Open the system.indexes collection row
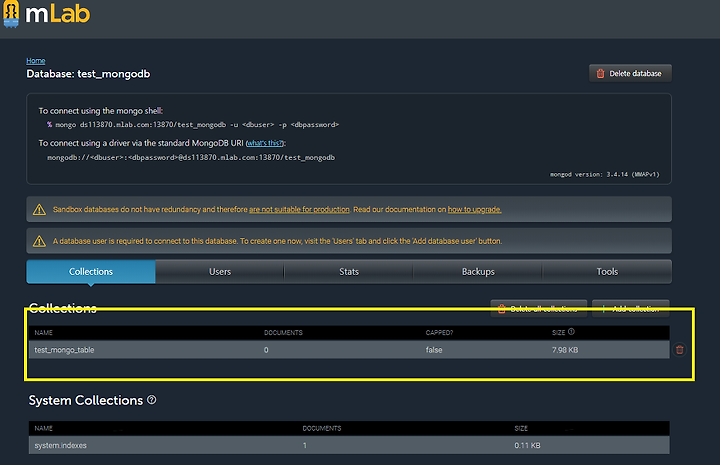 [349, 445]
